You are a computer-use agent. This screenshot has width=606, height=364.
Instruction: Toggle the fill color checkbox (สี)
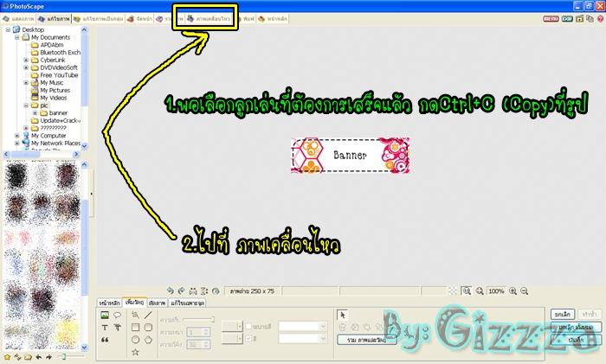click(249, 339)
